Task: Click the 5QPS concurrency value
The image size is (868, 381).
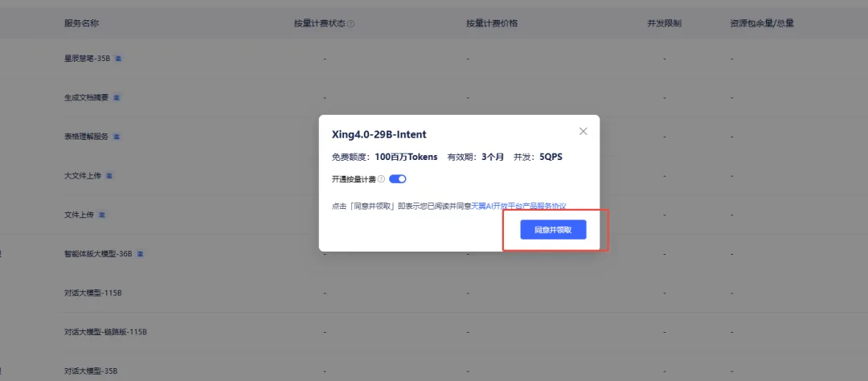Action: click(551, 157)
